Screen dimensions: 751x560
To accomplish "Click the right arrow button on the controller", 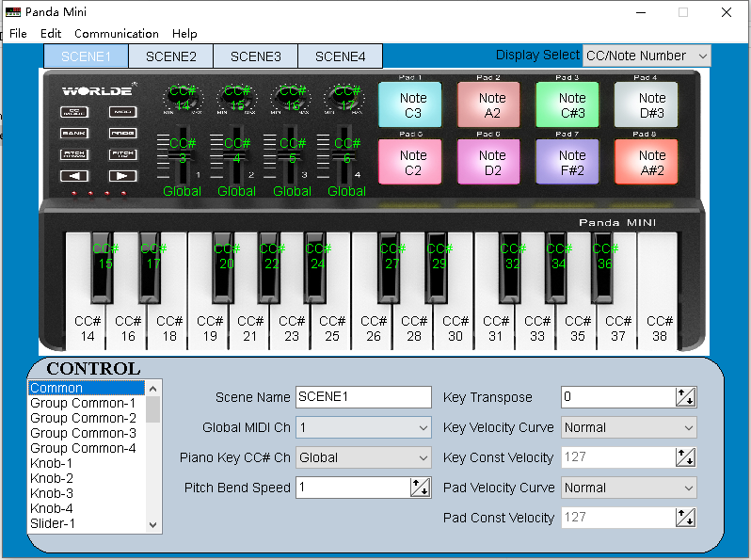I will coord(122,176).
